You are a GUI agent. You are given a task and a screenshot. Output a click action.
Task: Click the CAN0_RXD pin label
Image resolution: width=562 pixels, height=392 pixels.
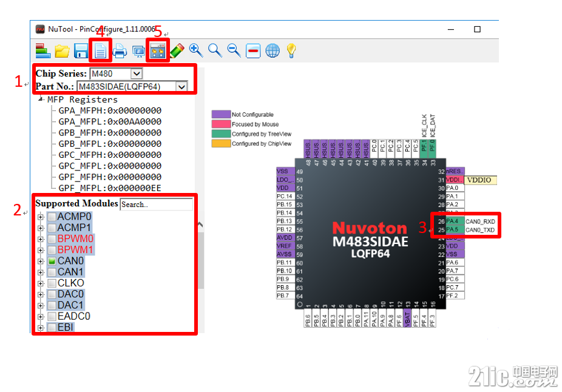point(480,221)
